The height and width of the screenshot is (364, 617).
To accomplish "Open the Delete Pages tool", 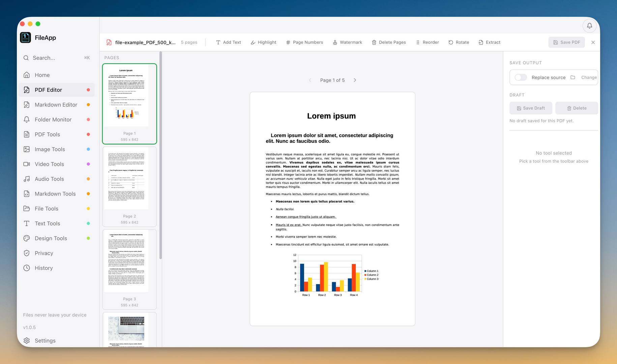I will (389, 42).
